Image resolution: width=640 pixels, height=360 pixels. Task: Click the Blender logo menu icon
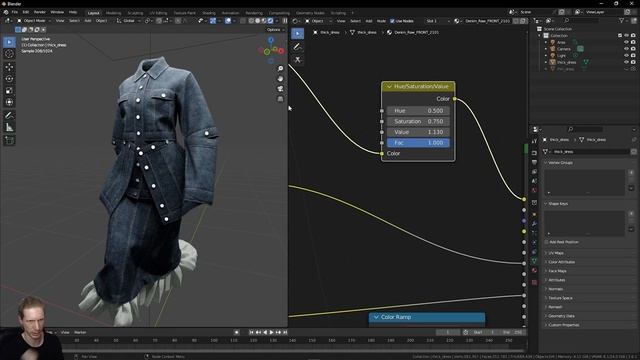(6, 12)
